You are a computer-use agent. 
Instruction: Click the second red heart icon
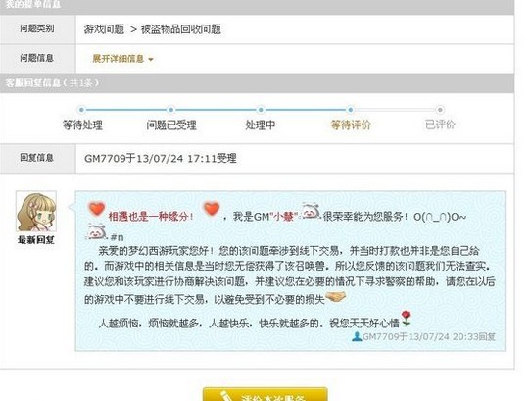coord(212,209)
